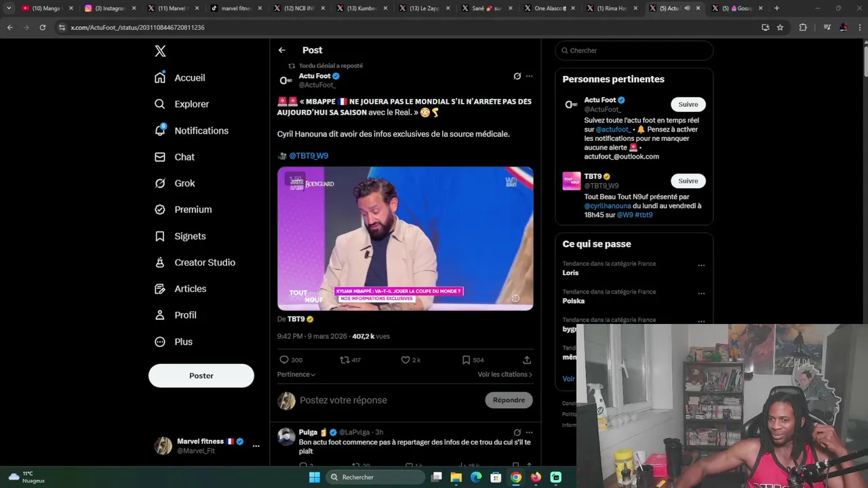Viewport: 868px width, 488px height.
Task: Open Microsoft Edge from the taskbar
Action: [476, 477]
